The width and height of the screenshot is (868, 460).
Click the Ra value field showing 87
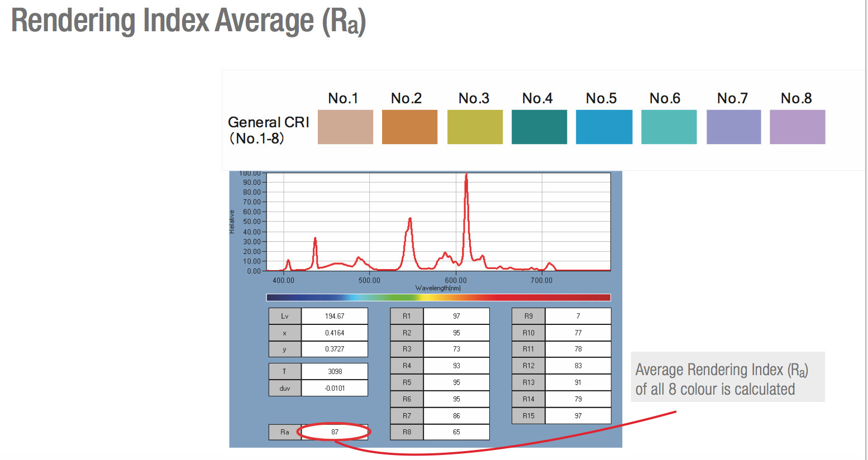[x=335, y=432]
